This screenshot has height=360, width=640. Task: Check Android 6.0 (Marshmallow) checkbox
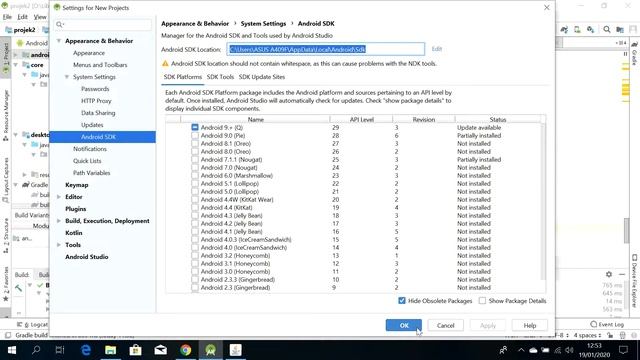tap(195, 176)
